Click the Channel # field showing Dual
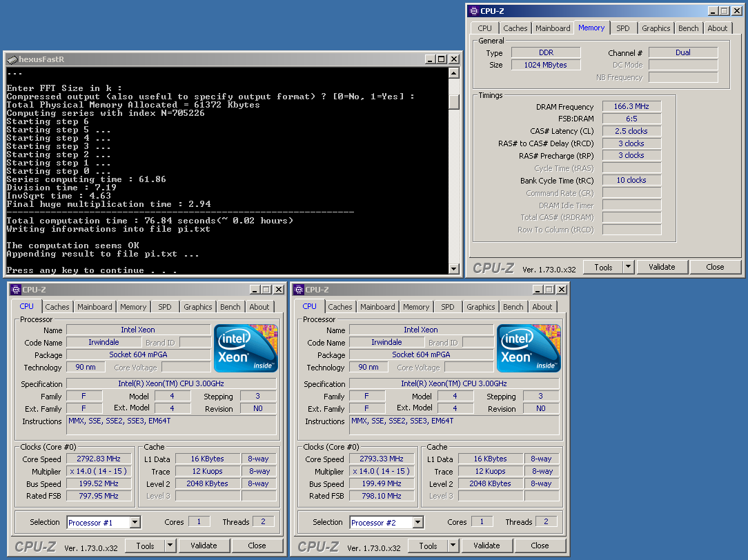 tap(683, 52)
